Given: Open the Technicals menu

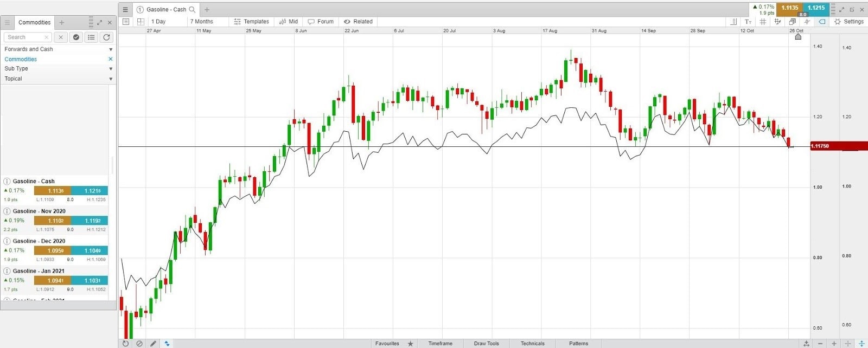Looking at the screenshot, I should pos(532,343).
